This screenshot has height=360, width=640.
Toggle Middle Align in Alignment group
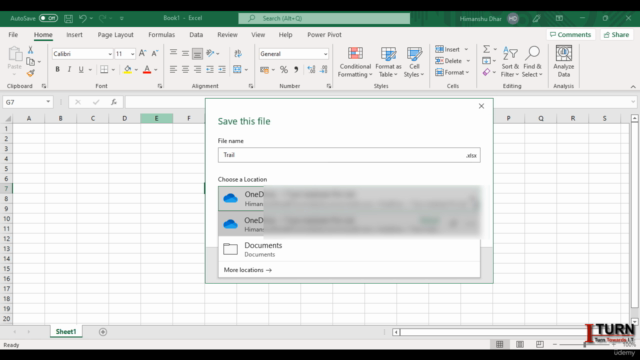click(x=185, y=53)
